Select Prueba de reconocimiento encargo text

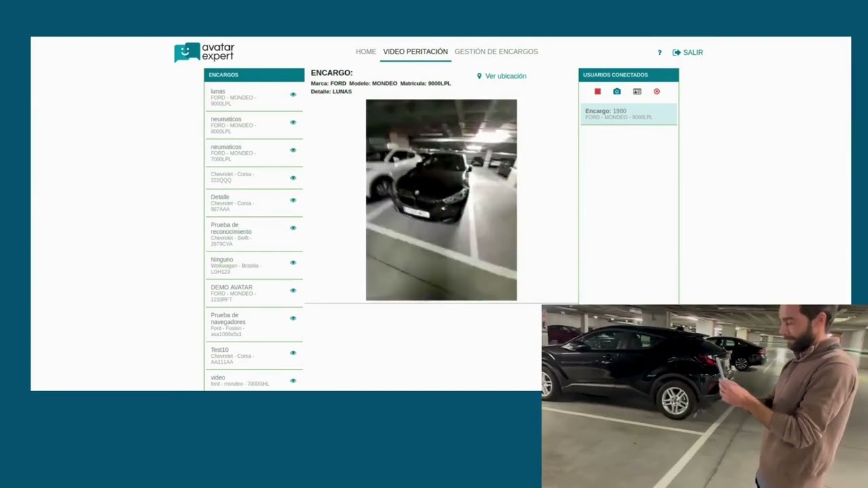pos(232,234)
